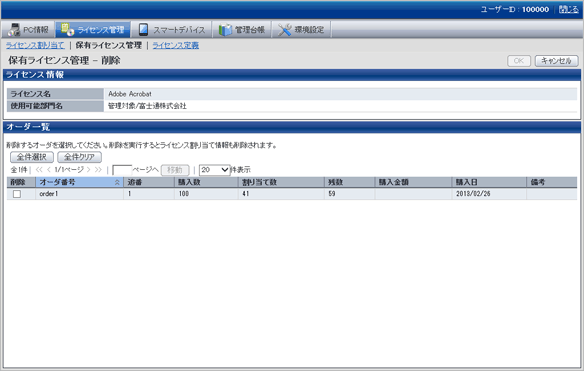
Task: Go to next page with > arrow
Action: click(89, 170)
